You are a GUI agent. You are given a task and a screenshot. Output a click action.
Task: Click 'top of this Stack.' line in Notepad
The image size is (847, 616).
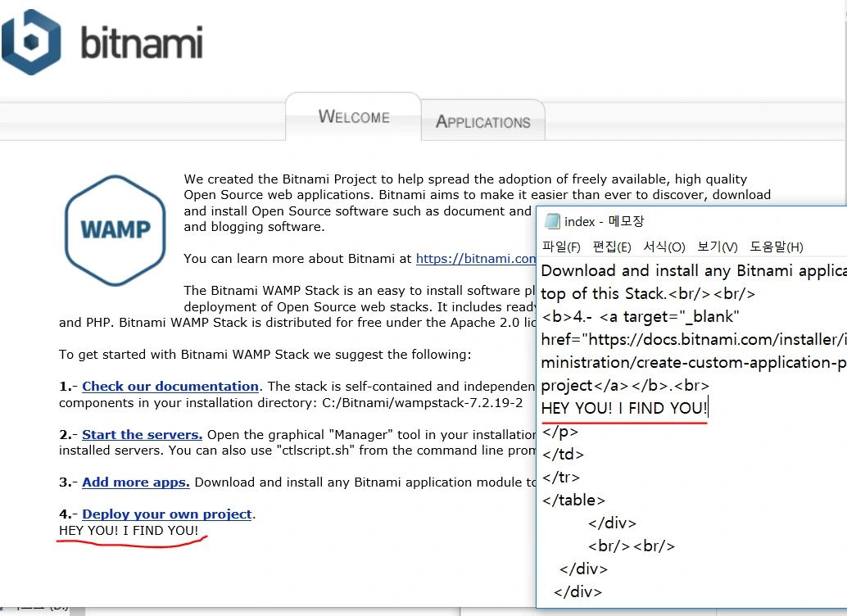coord(648,293)
